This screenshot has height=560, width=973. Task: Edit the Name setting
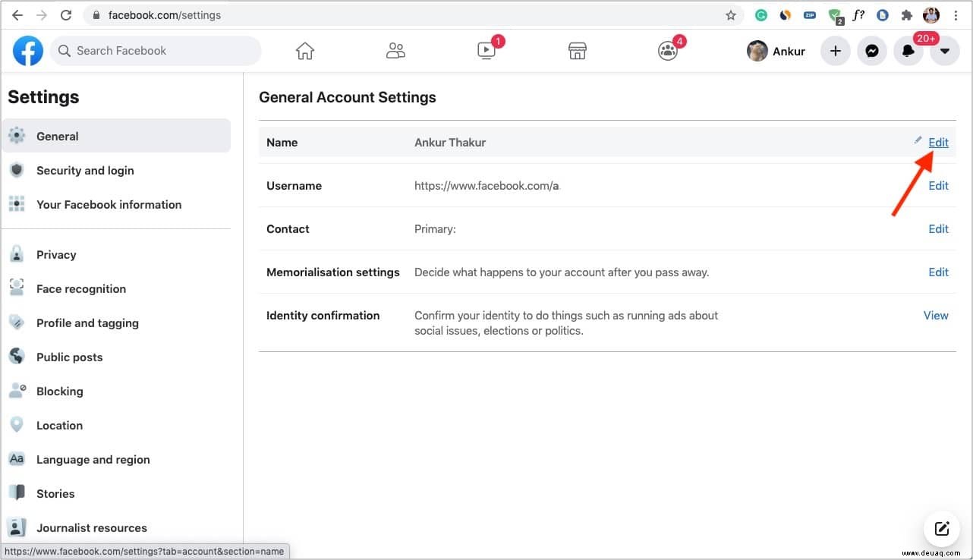[x=938, y=142]
